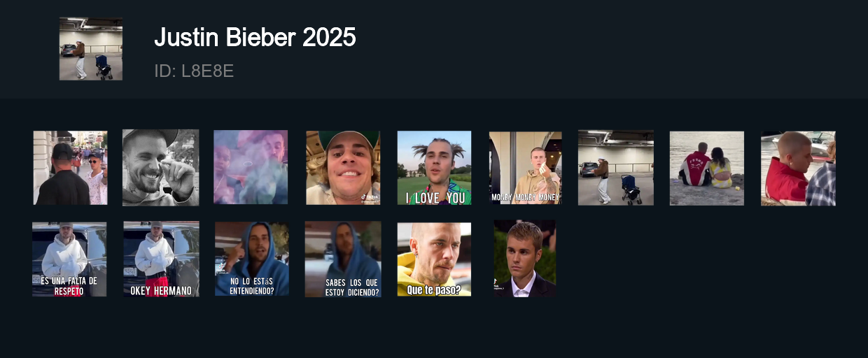Choose the 'ES UNA FALTA DE RESPETO' sticker

pyautogui.click(x=69, y=259)
